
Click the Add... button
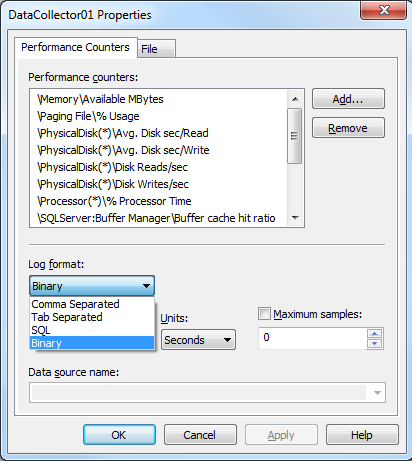pos(348,99)
